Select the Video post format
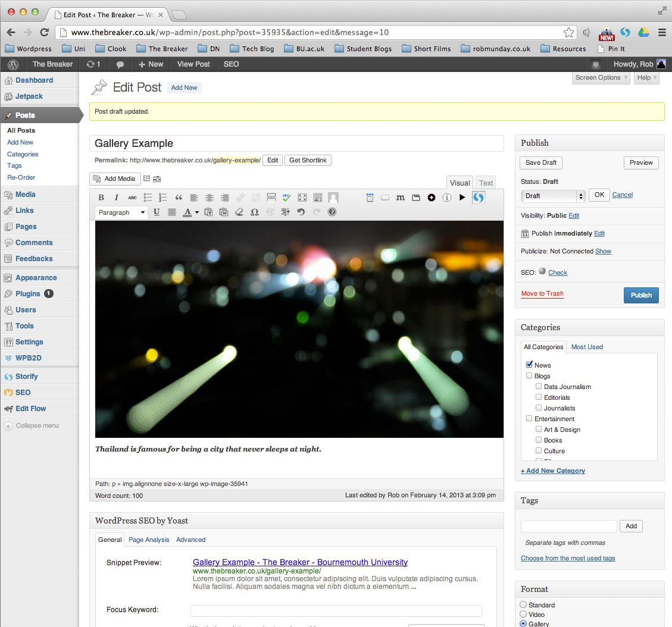 coord(523,614)
